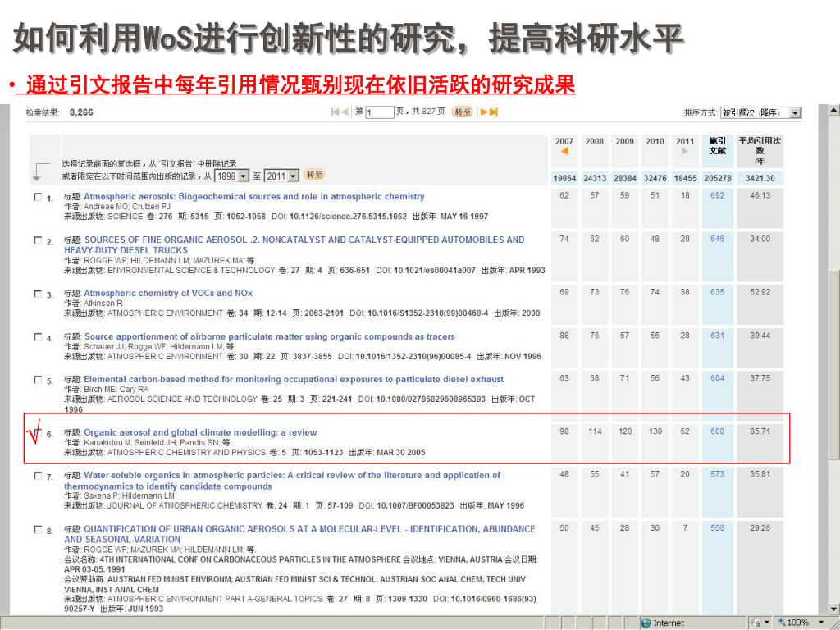
Task: Click citing articles count 600
Action: click(x=717, y=431)
